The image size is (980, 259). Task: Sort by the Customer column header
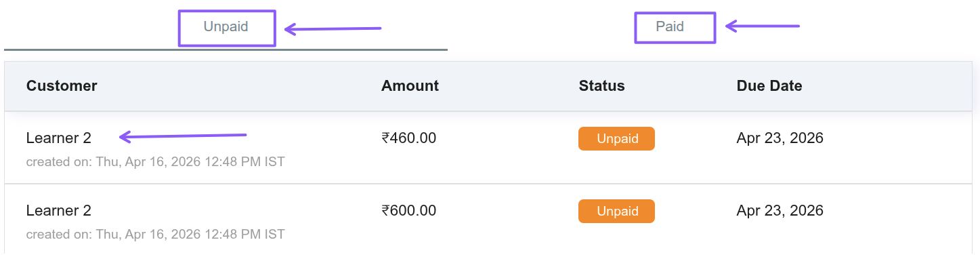point(62,86)
